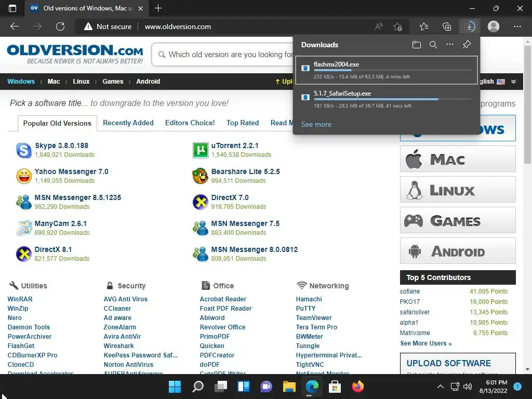Click the Edge downloads toolbar button

[470, 26]
